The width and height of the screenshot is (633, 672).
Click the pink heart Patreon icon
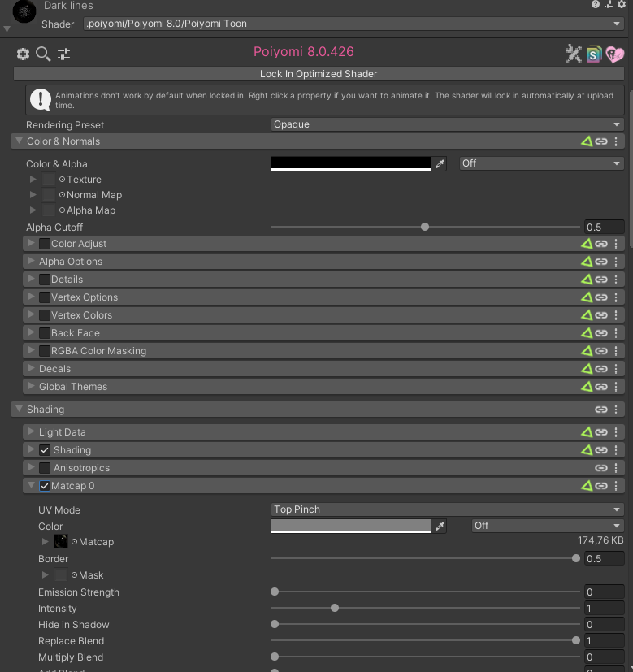point(614,54)
